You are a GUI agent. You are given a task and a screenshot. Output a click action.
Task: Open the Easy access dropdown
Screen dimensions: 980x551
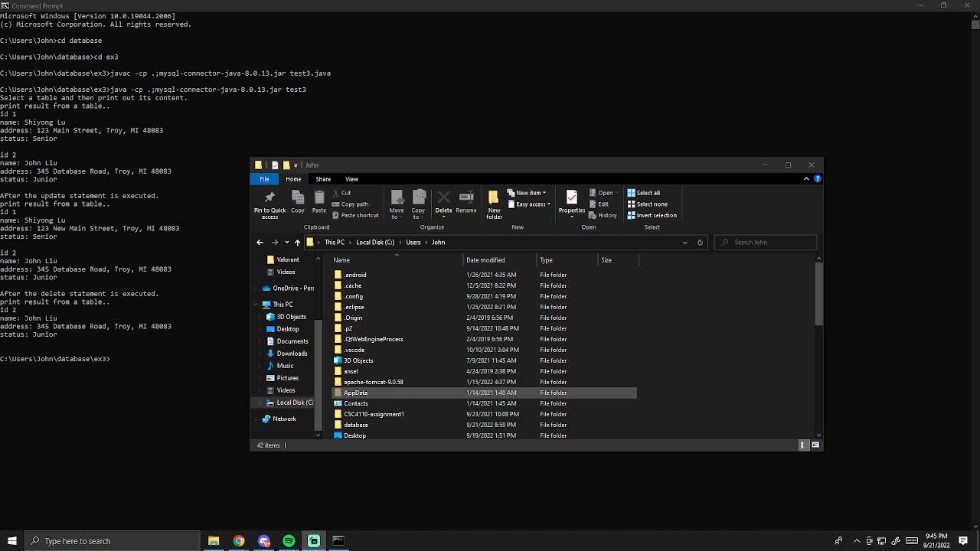coord(528,204)
